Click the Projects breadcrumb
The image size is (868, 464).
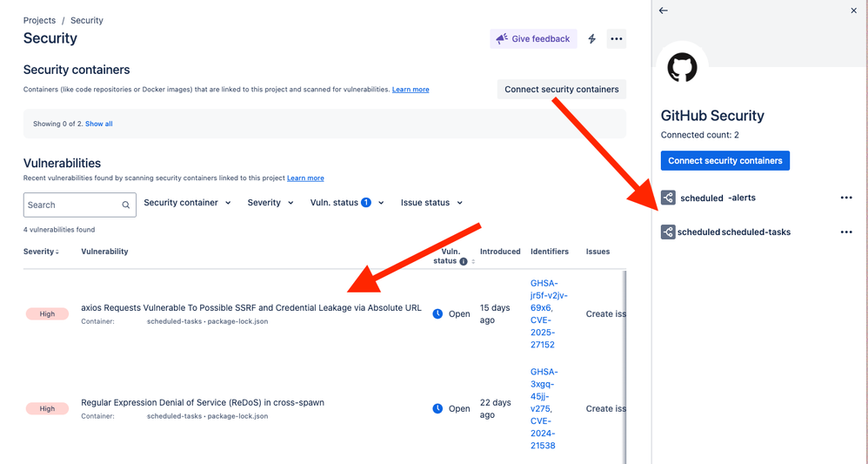(x=39, y=21)
